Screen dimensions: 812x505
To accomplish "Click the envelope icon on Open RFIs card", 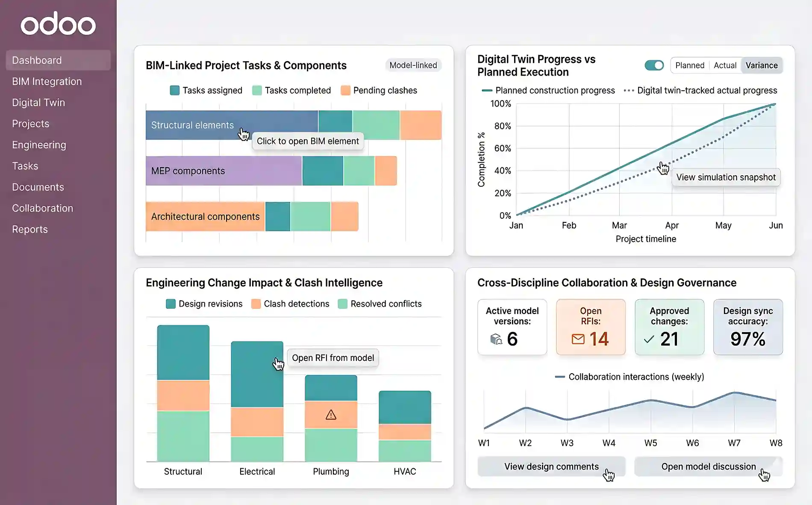I will [578, 339].
